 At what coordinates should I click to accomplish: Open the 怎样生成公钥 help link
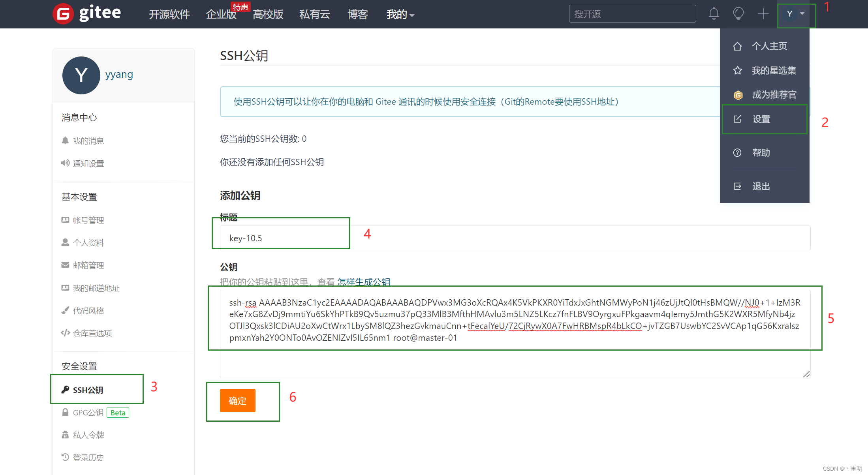pyautogui.click(x=363, y=282)
